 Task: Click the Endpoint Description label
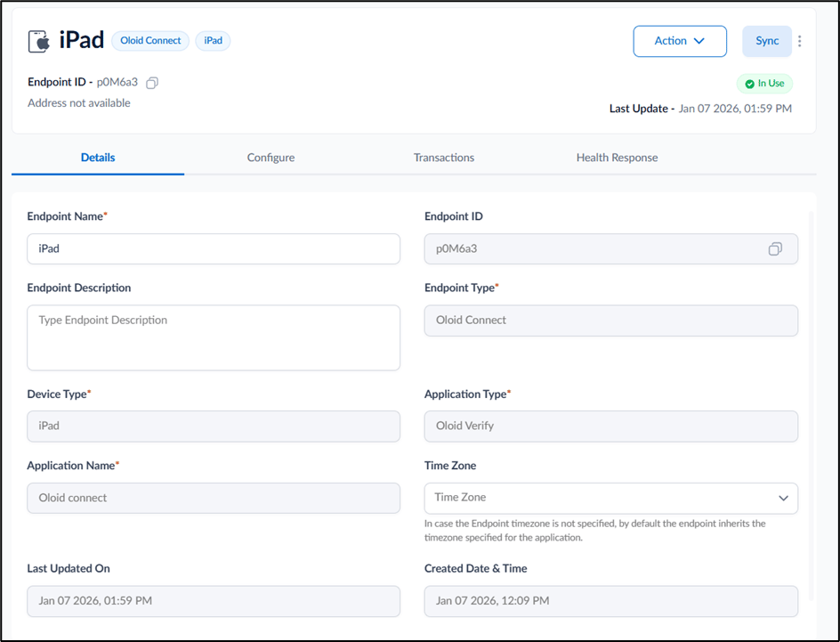(78, 288)
